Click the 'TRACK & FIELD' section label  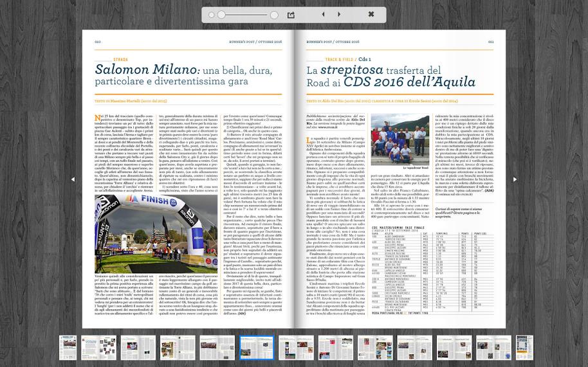pos(339,60)
